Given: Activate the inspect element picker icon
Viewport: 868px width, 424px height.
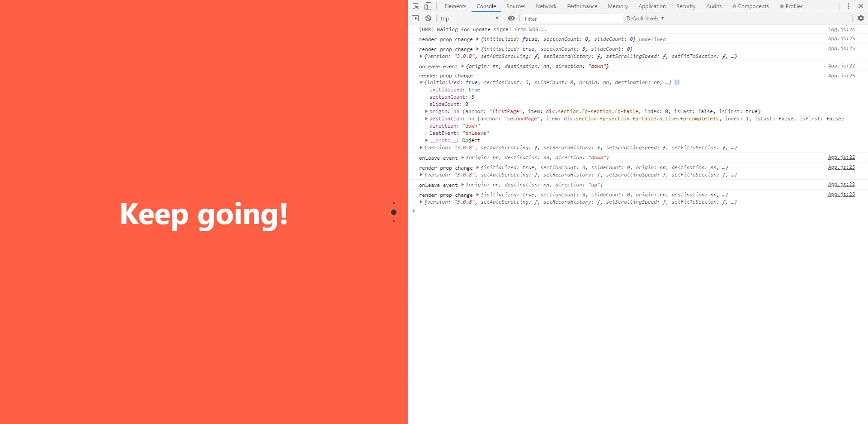Looking at the screenshot, I should pos(416,6).
